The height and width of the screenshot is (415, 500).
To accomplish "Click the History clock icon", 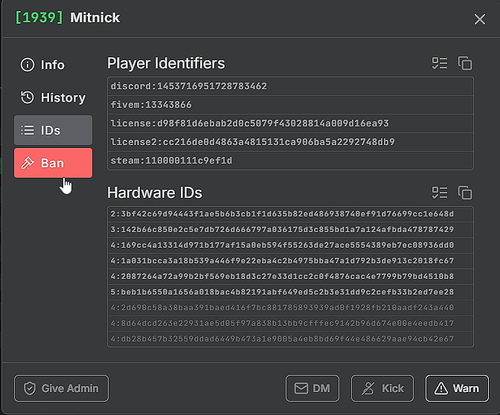I will [27, 97].
